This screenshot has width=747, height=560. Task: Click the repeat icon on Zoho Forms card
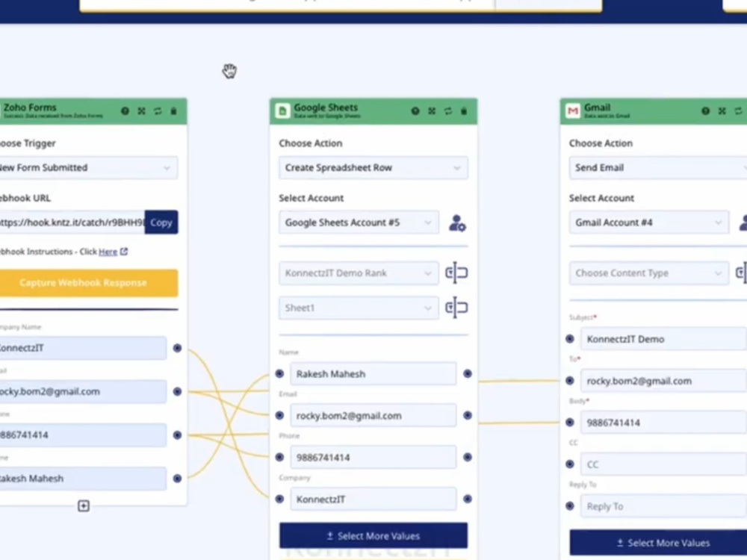(158, 111)
